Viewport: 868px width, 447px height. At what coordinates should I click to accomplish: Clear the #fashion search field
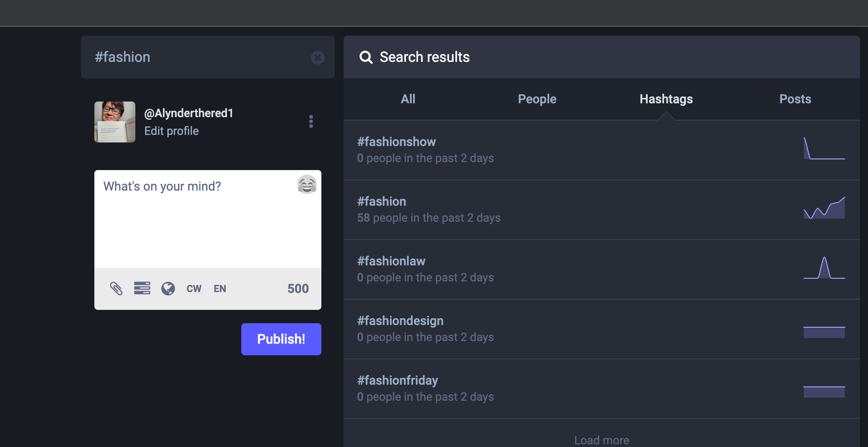tap(317, 57)
